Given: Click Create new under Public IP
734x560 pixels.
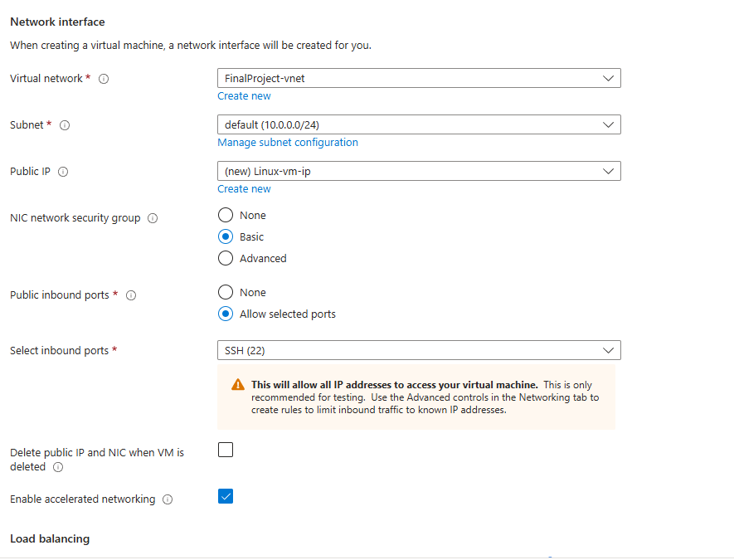Looking at the screenshot, I should click(244, 188).
